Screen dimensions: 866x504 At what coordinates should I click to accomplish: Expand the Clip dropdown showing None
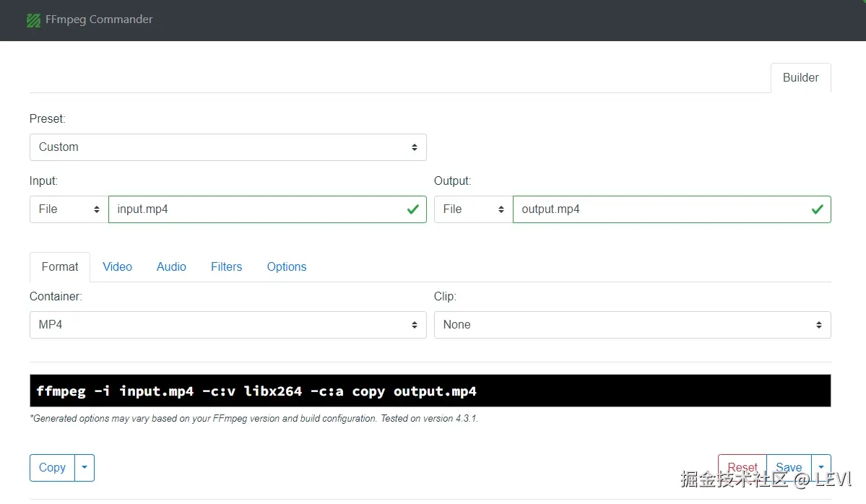point(633,325)
